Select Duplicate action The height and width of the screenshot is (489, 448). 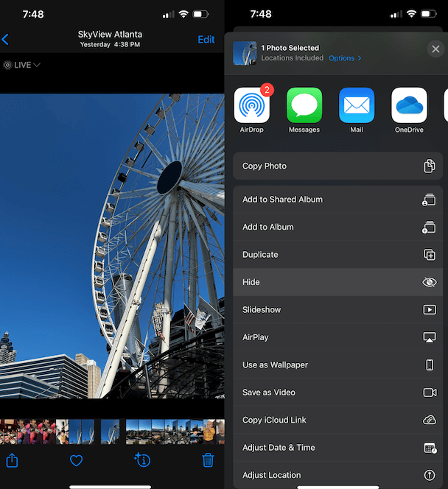click(x=338, y=255)
